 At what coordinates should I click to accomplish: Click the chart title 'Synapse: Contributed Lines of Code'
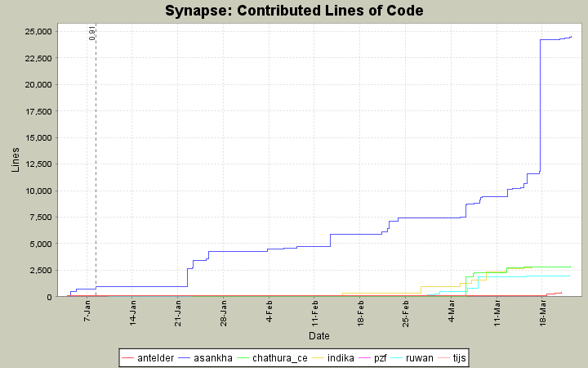(x=294, y=11)
